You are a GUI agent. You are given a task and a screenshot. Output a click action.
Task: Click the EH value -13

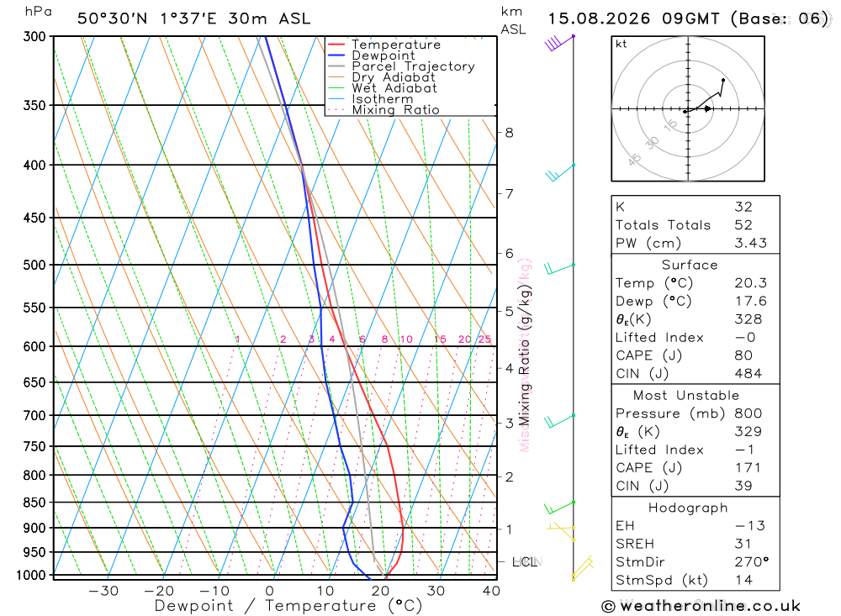[750, 526]
